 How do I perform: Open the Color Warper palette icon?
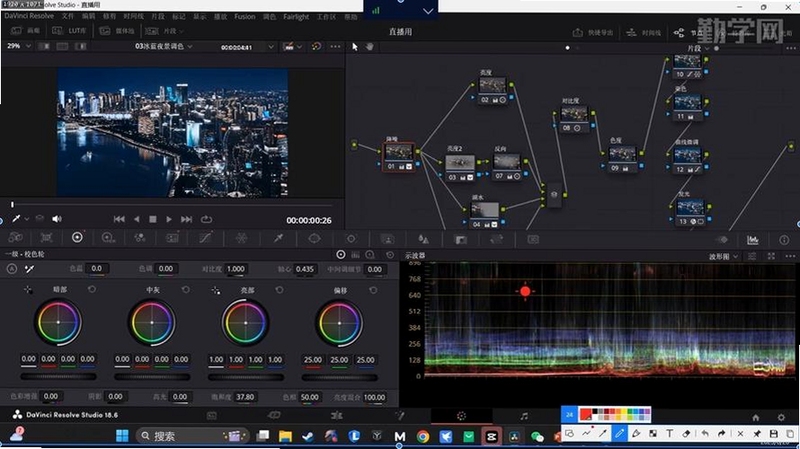coord(241,238)
